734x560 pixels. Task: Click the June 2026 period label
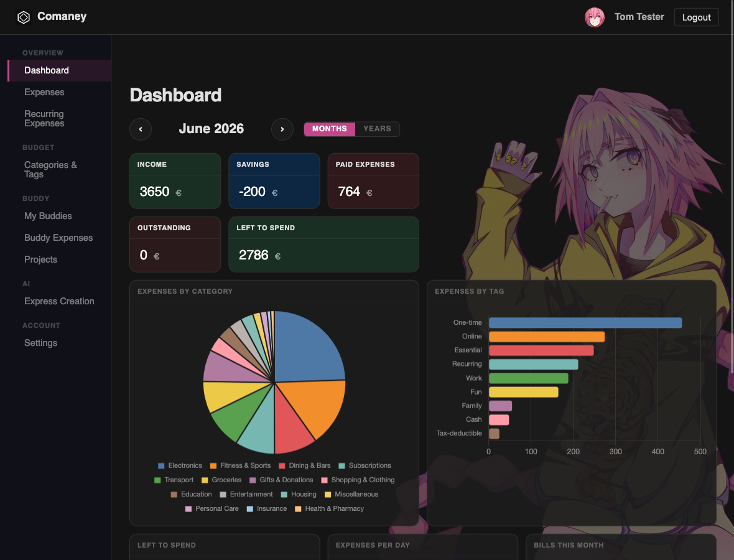pyautogui.click(x=211, y=129)
